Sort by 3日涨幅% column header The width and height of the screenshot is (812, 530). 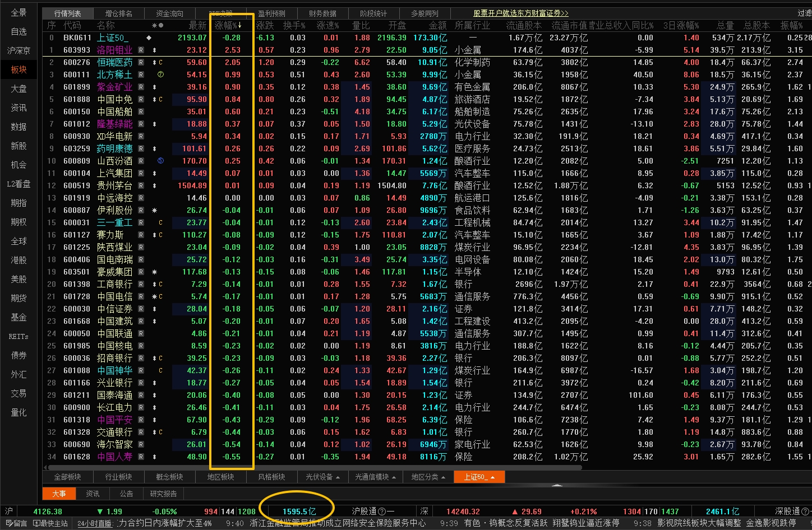click(x=681, y=25)
